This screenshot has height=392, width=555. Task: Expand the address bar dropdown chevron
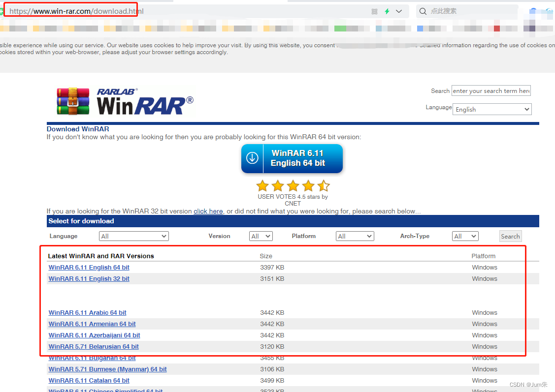click(399, 11)
